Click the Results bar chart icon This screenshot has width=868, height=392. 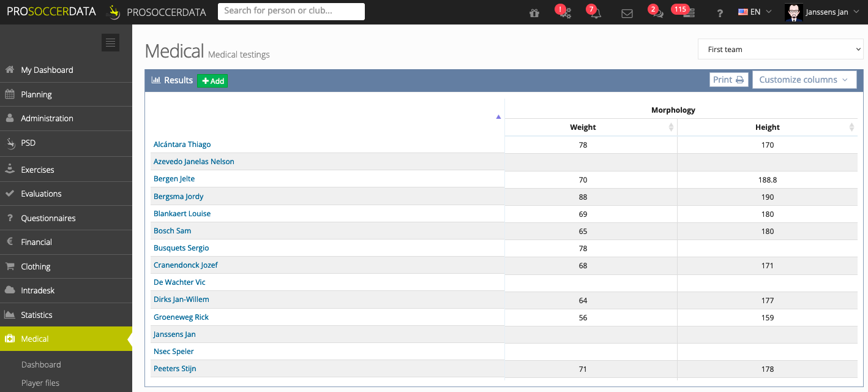tap(156, 80)
